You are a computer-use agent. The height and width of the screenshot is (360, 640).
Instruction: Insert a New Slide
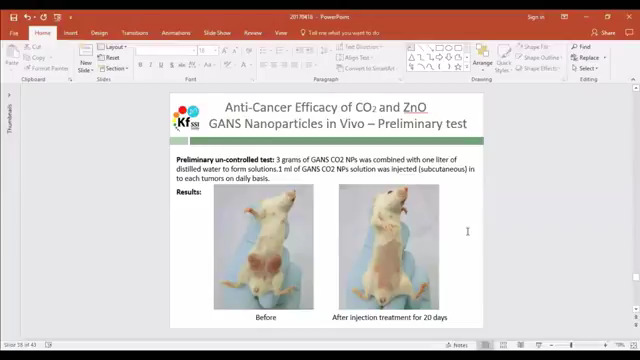tap(86, 58)
